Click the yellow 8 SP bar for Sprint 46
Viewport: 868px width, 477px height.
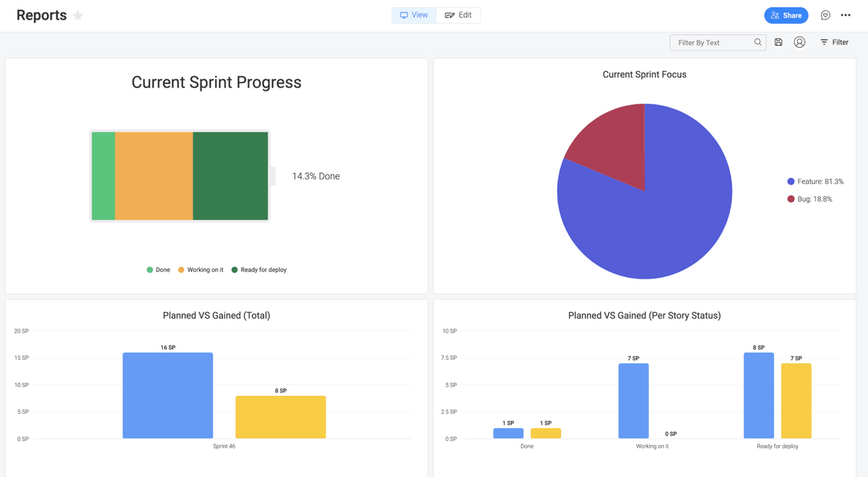[281, 417]
